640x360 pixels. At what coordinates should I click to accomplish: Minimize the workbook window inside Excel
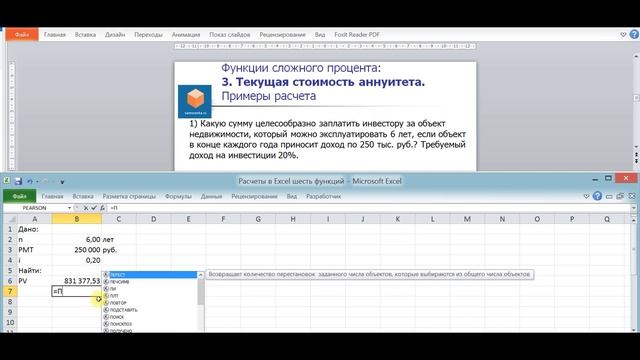pos(609,196)
